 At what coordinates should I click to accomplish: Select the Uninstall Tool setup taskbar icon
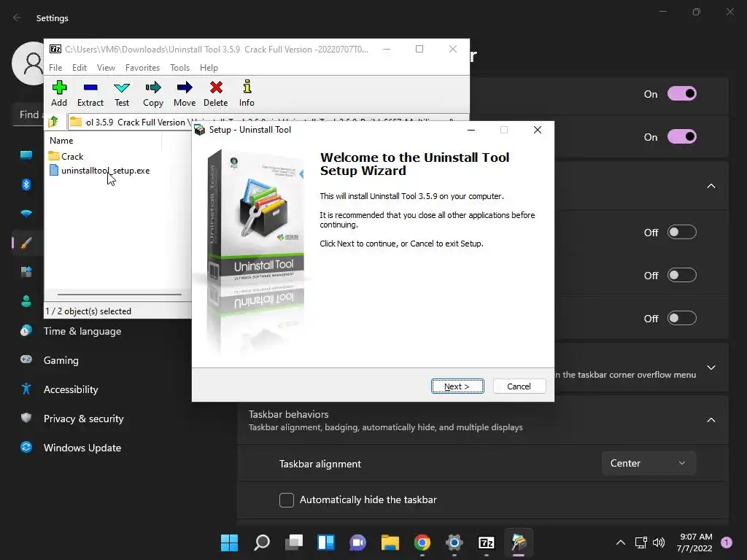519,542
